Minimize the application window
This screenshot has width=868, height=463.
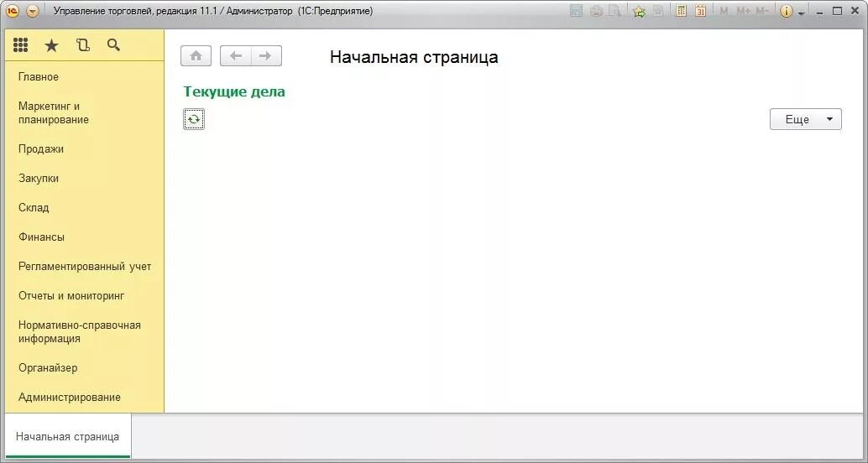click(x=820, y=13)
